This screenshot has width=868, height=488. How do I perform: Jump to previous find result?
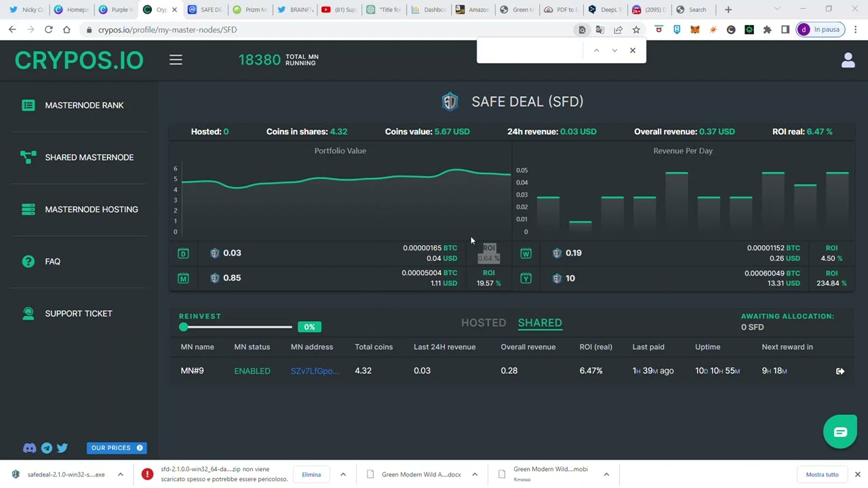point(596,50)
